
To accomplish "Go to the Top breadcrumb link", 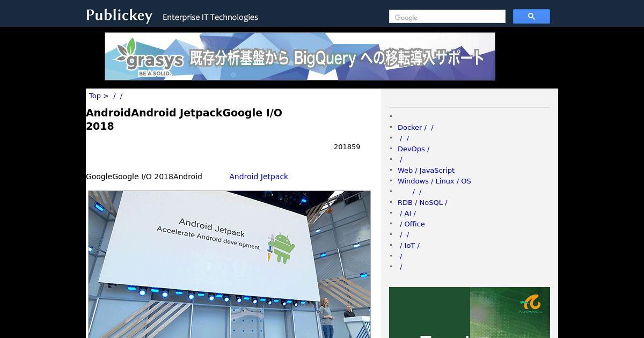I will pos(95,96).
